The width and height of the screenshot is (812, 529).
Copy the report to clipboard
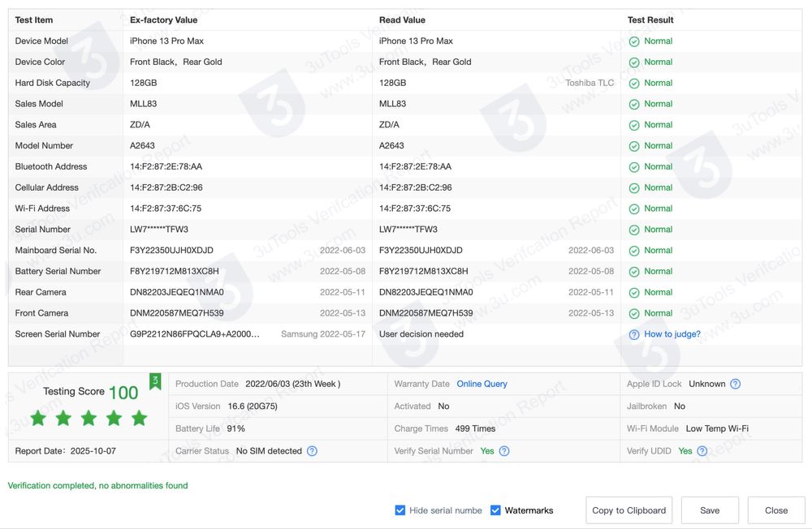(628, 510)
